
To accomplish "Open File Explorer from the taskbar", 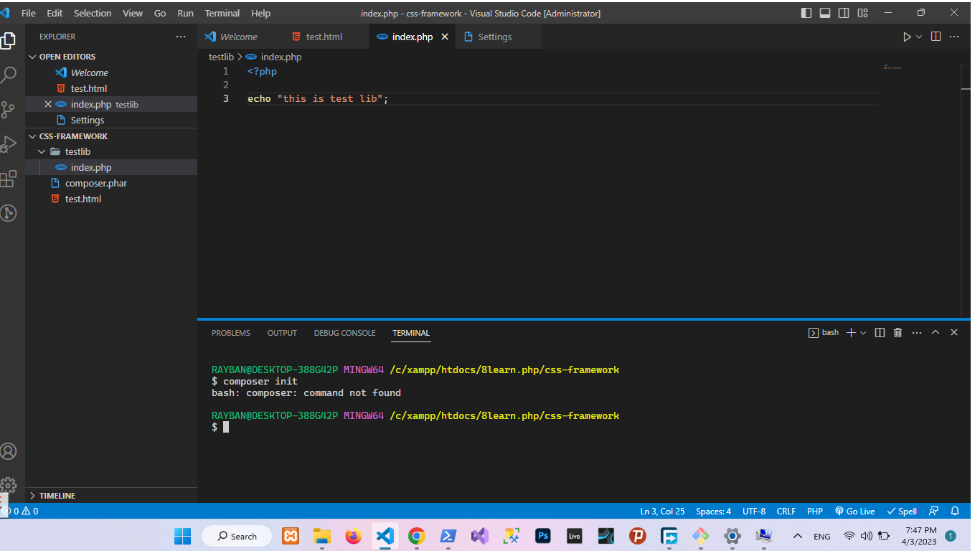I will 322,536.
